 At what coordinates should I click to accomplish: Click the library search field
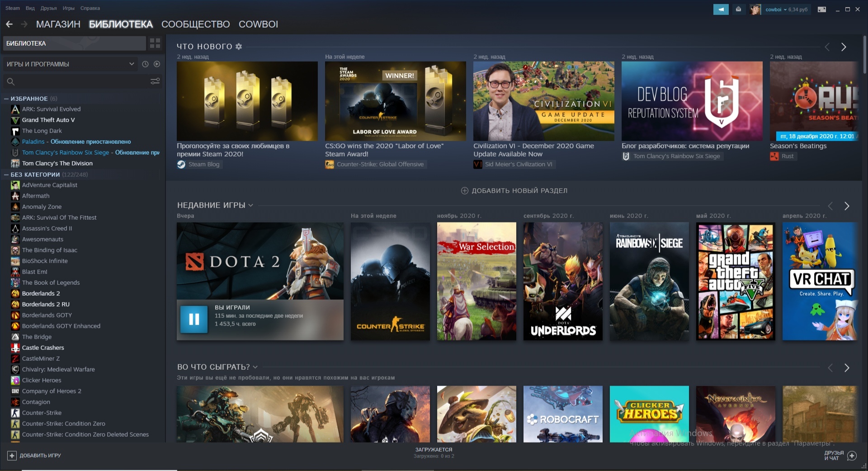point(82,82)
